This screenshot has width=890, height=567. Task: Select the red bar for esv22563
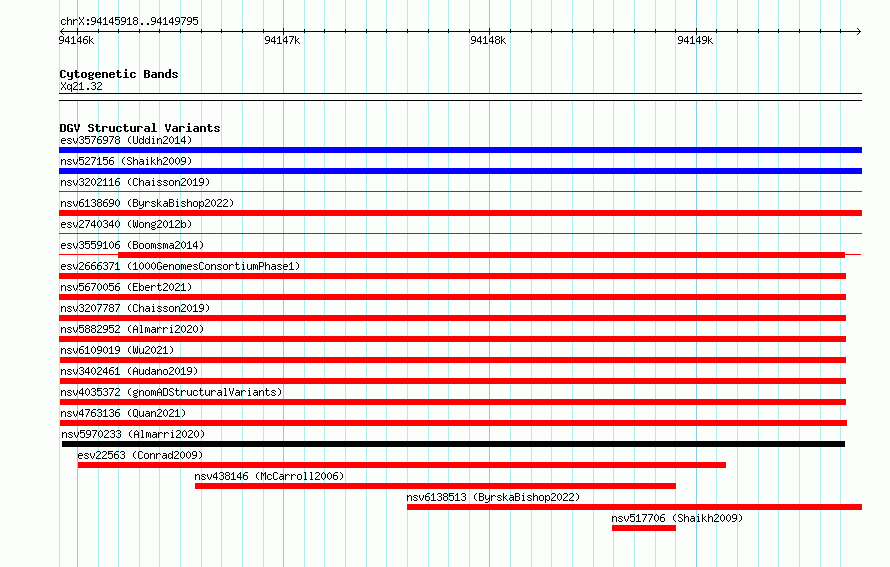(x=402, y=465)
